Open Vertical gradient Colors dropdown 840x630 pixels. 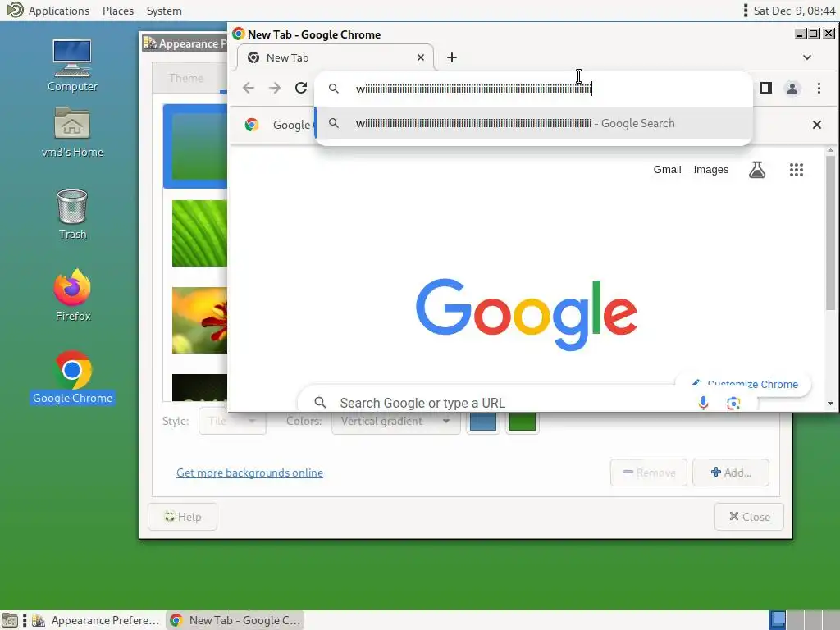pyautogui.click(x=395, y=422)
